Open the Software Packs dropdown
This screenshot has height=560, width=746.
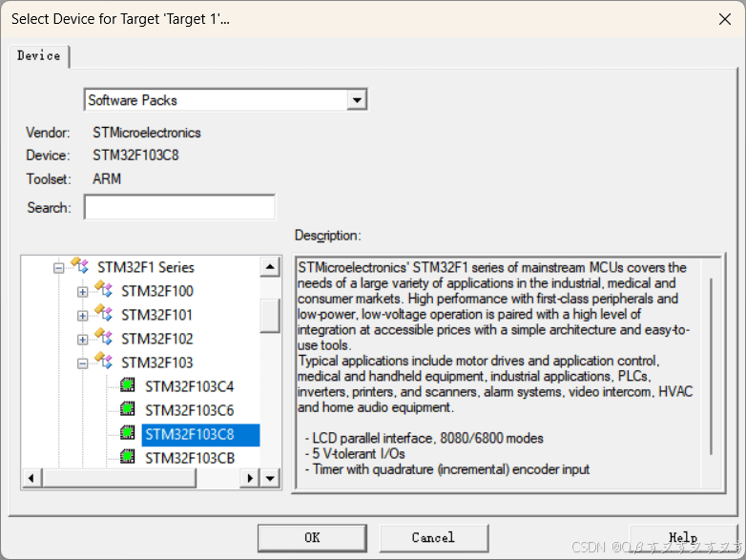(x=357, y=100)
